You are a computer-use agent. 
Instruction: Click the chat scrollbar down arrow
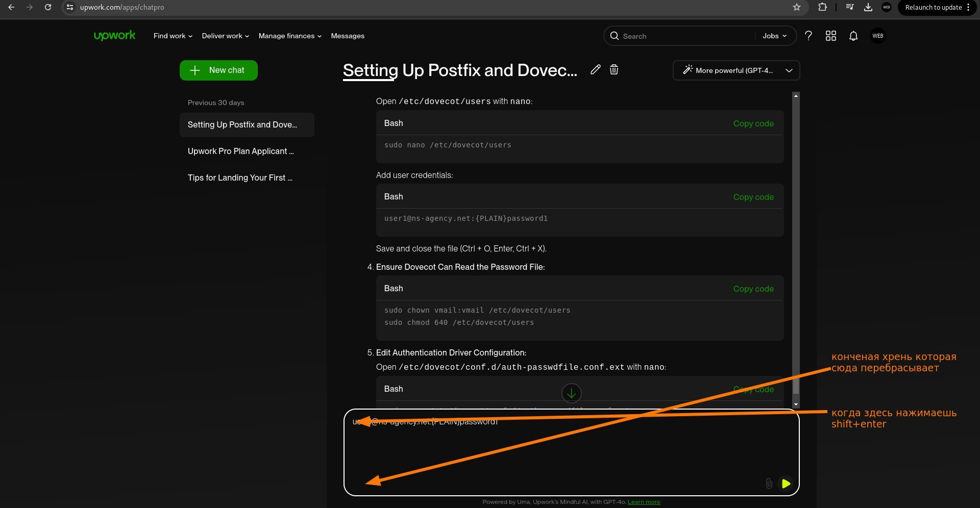click(796, 404)
